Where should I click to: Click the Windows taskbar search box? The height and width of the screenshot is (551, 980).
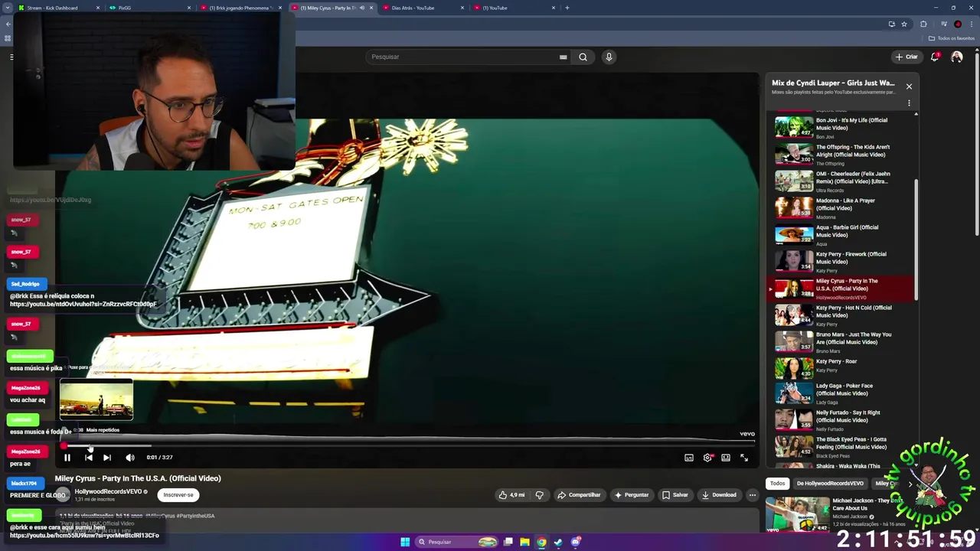tap(457, 542)
